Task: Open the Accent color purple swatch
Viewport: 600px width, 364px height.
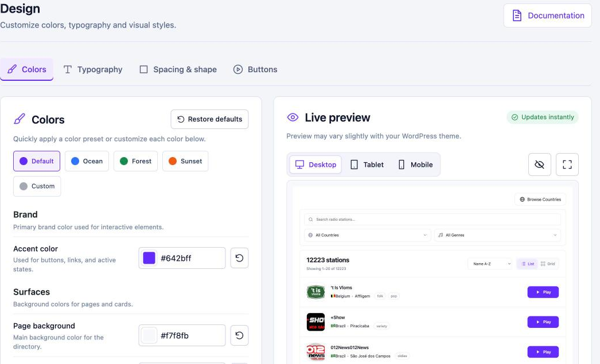Action: click(149, 258)
